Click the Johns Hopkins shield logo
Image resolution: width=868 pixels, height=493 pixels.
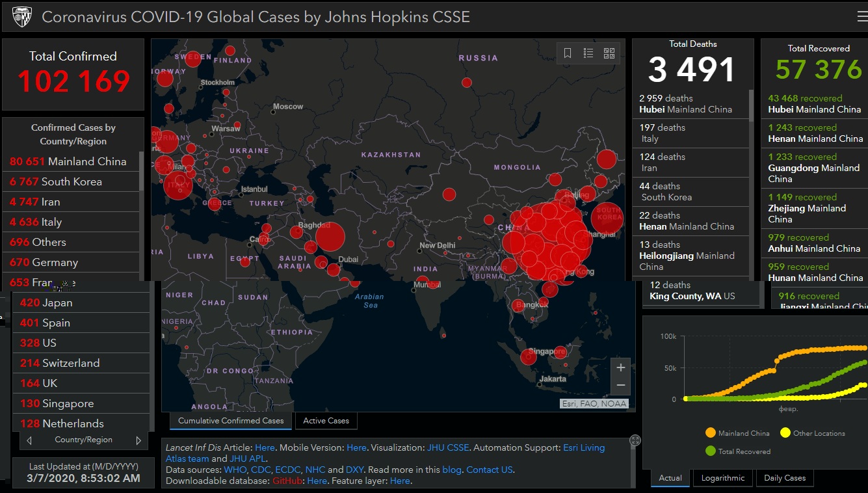tap(21, 17)
